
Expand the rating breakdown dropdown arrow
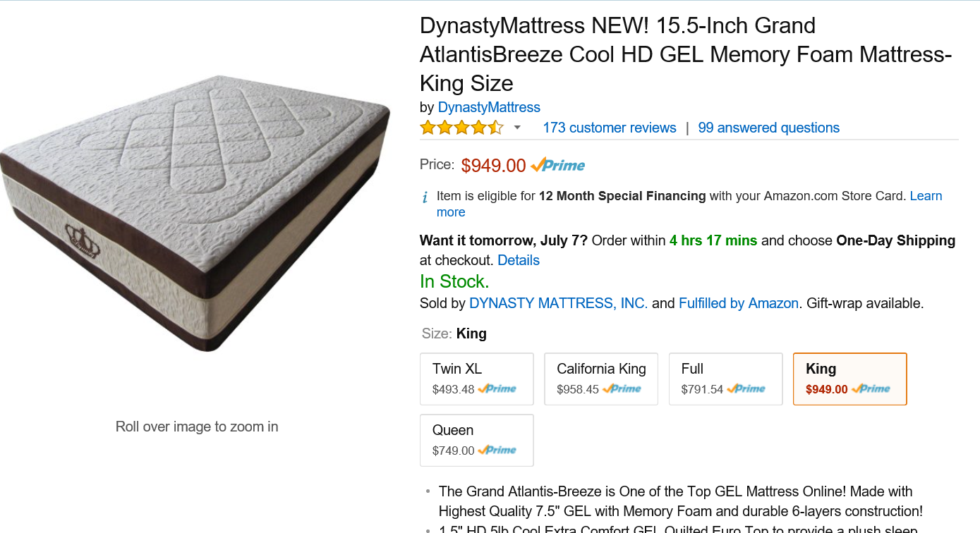(x=517, y=128)
